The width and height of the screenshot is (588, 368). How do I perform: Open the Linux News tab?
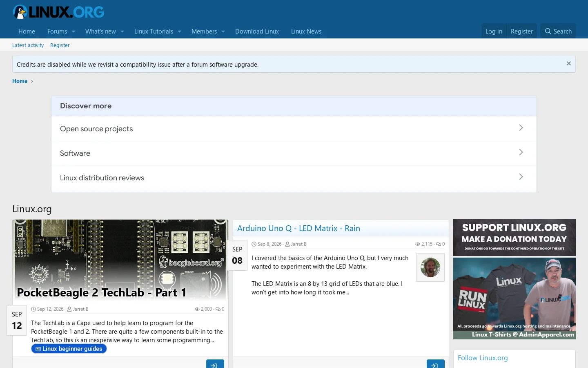coord(306,31)
